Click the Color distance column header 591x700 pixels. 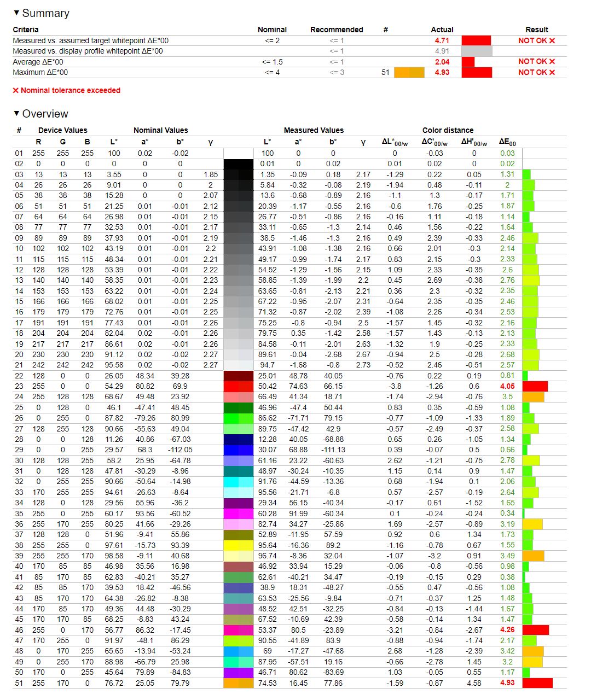click(448, 130)
